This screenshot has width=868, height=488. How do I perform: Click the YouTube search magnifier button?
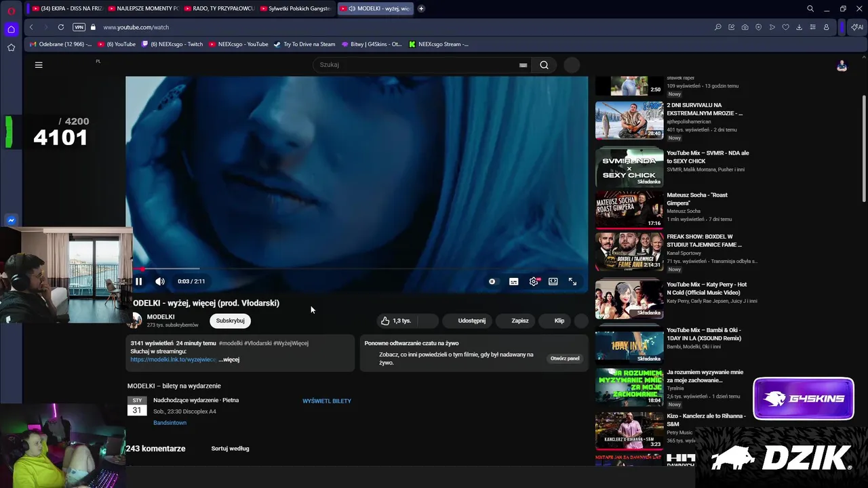[x=544, y=65]
